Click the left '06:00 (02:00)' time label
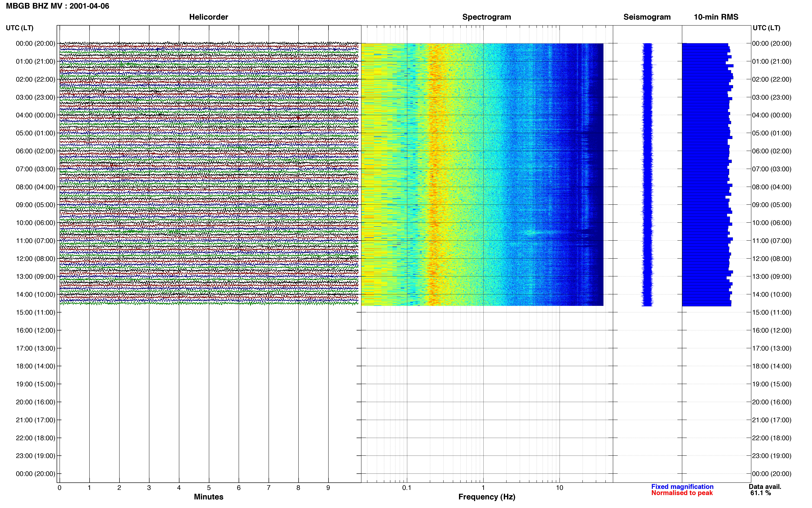Screen dimensions: 812x508 (x=36, y=151)
